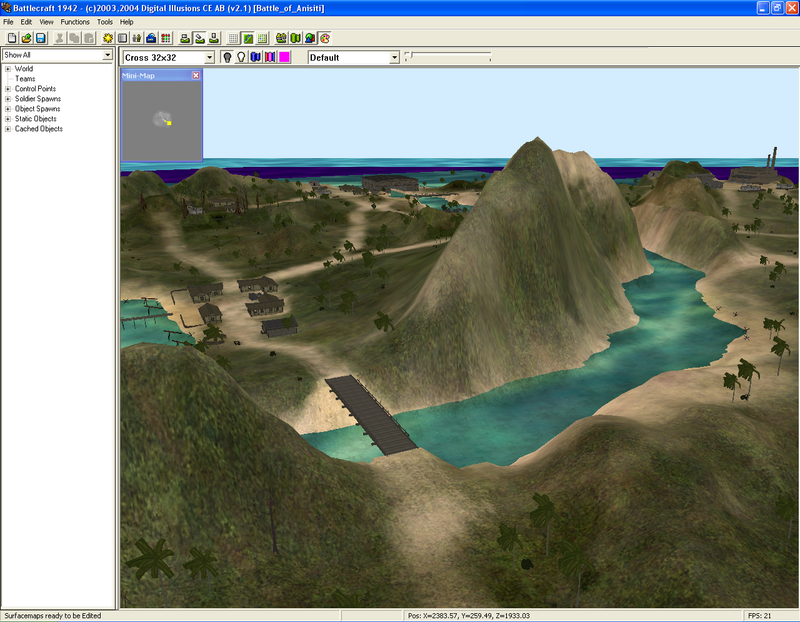Select the World tree label

click(24, 69)
